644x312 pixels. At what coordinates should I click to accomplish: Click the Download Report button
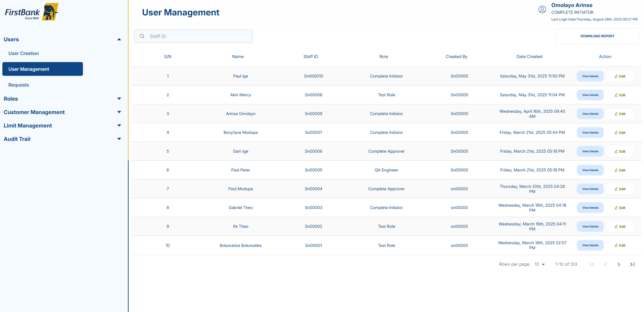coord(597,36)
